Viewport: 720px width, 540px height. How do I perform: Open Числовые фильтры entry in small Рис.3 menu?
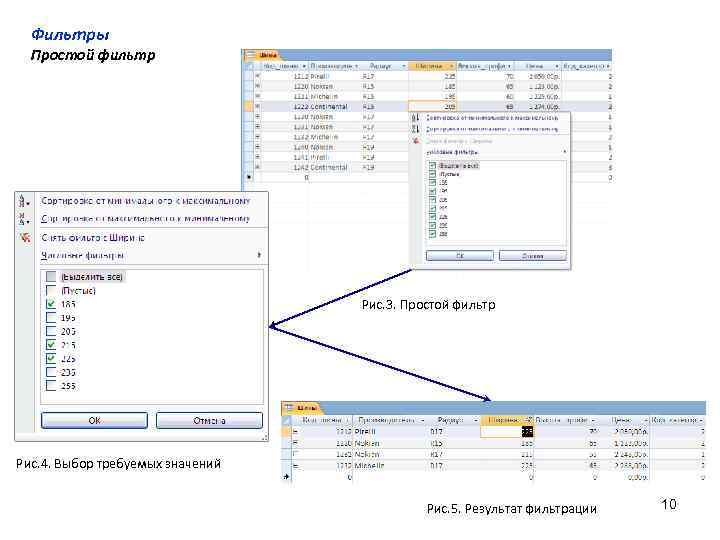click(452, 152)
